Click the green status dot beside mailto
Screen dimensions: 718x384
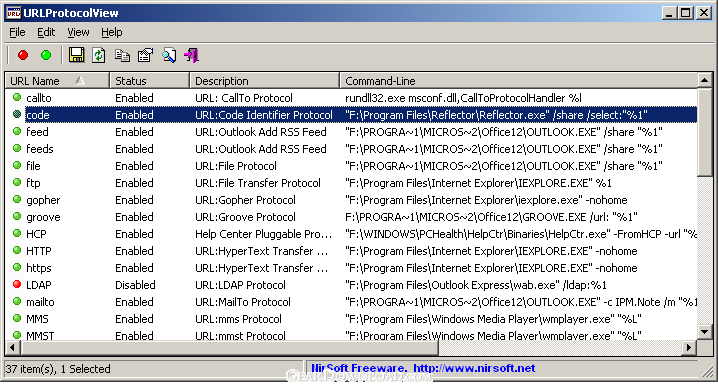17,302
